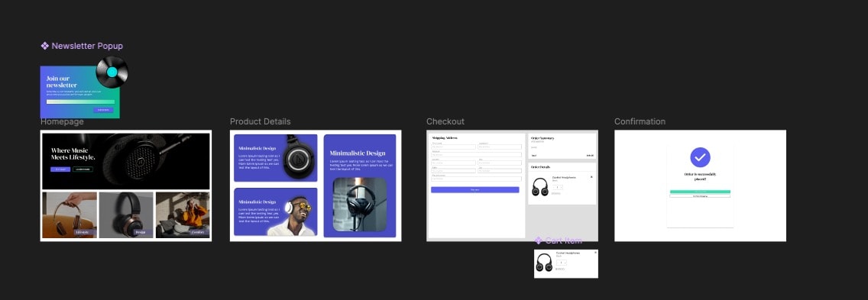
Task: Select the Comfort photo thumbnail on Homepage
Action: click(x=183, y=215)
